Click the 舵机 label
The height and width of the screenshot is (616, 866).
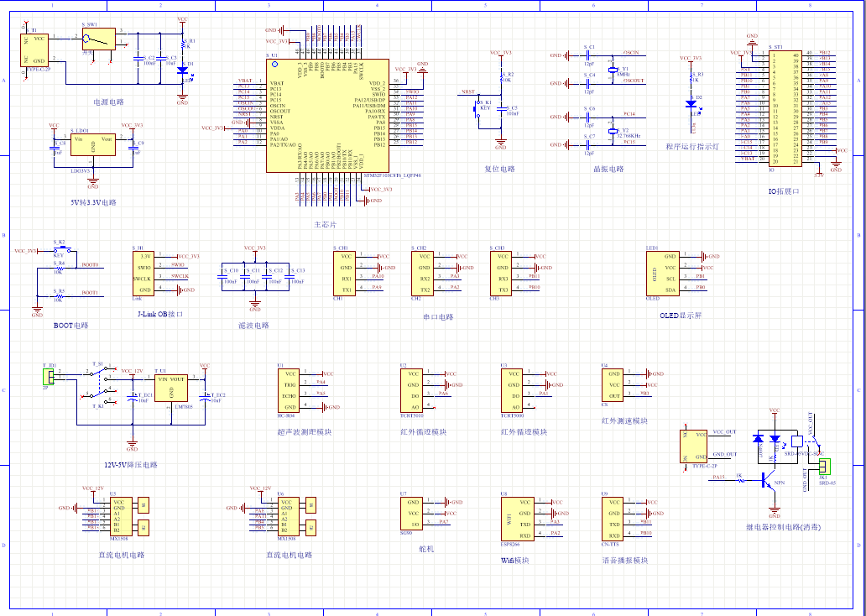point(426,549)
